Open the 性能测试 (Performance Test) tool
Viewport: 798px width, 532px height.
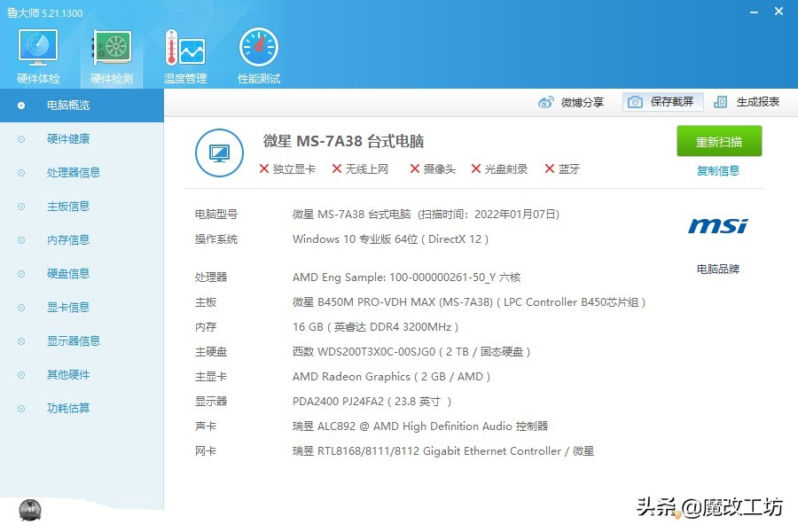point(257,53)
